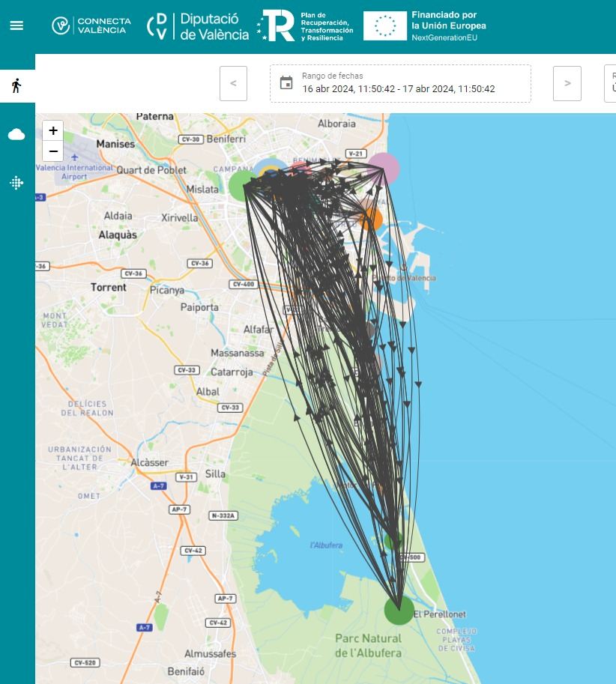Open the dotted grid sidebar section

tap(16, 183)
